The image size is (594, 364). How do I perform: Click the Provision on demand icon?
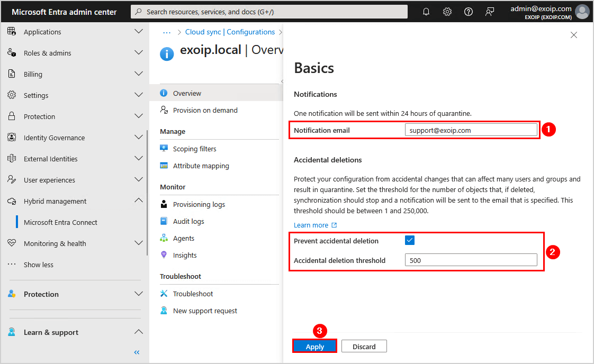pos(164,110)
